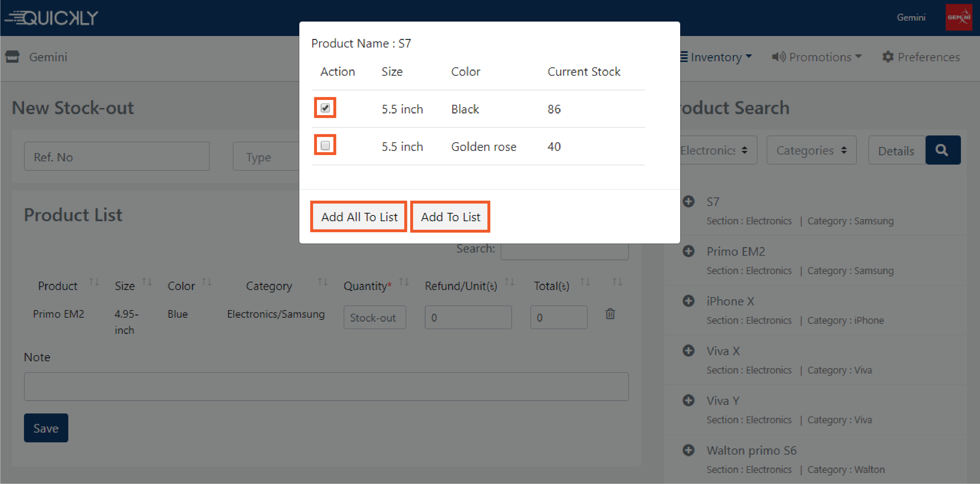980x484 pixels.
Task: Delete Primo EM2 row with trash icon
Action: pyautogui.click(x=610, y=314)
